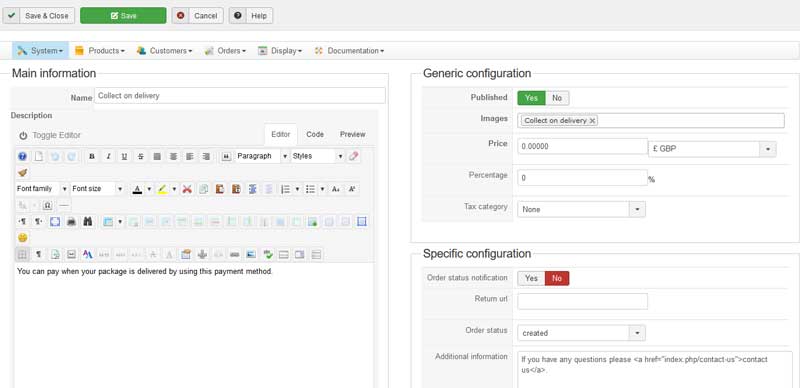Screen dimensions: 800x388
Task: Underline the selected text
Action: [124, 156]
